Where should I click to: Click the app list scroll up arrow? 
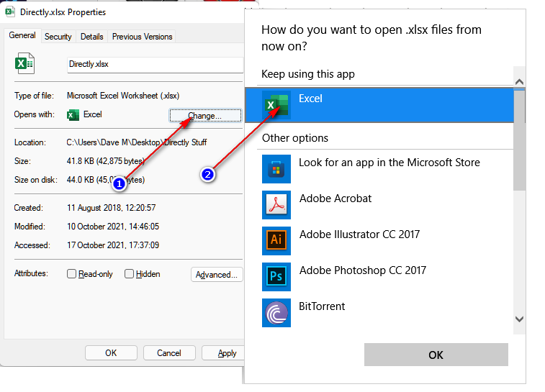pyautogui.click(x=519, y=82)
